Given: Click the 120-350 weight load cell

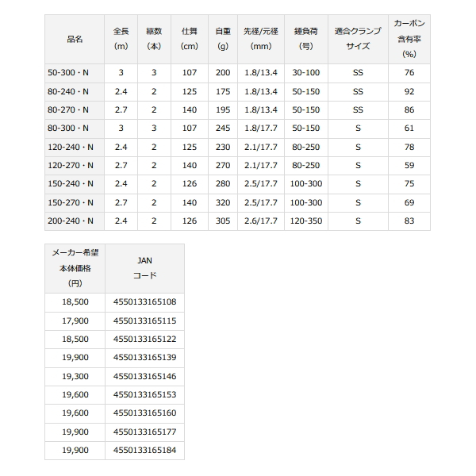Looking at the screenshot, I should [306, 221].
